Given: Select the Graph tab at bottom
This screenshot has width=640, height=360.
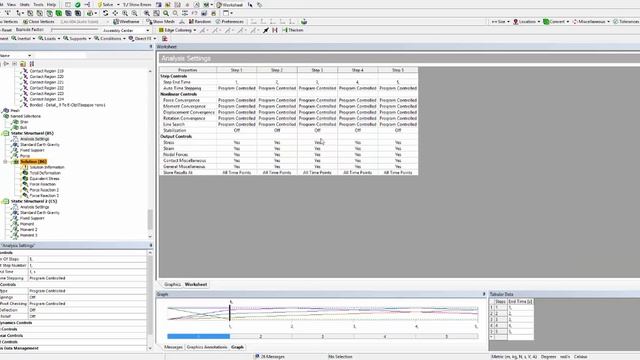Looking at the screenshot, I should (237, 347).
